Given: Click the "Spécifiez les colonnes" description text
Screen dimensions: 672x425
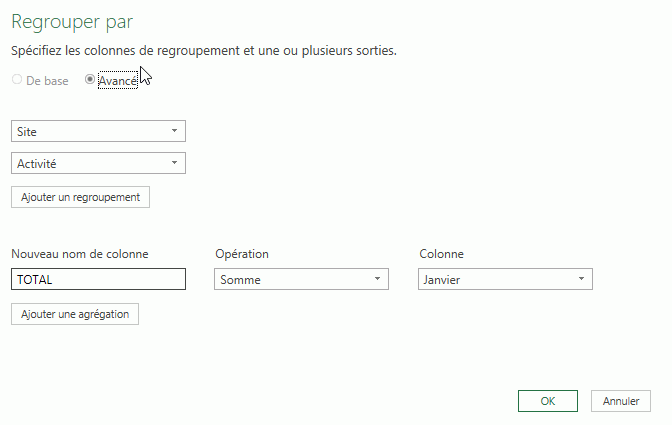Looking at the screenshot, I should click(x=210, y=49).
